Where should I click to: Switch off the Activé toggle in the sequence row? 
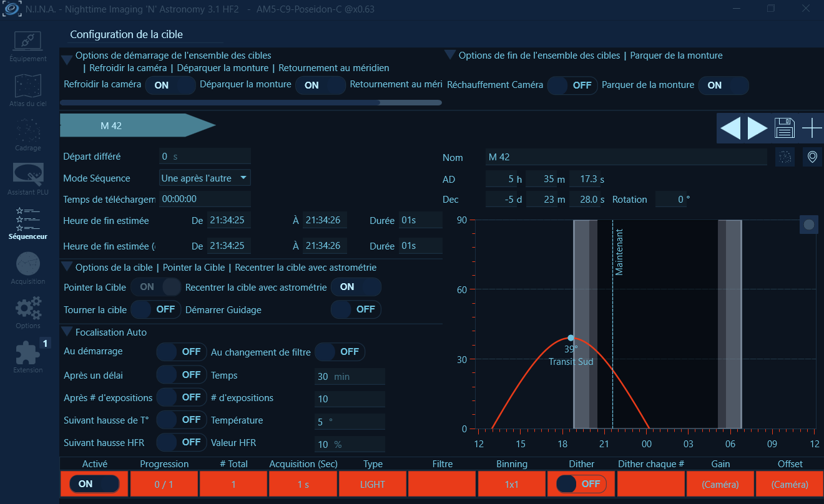94,484
